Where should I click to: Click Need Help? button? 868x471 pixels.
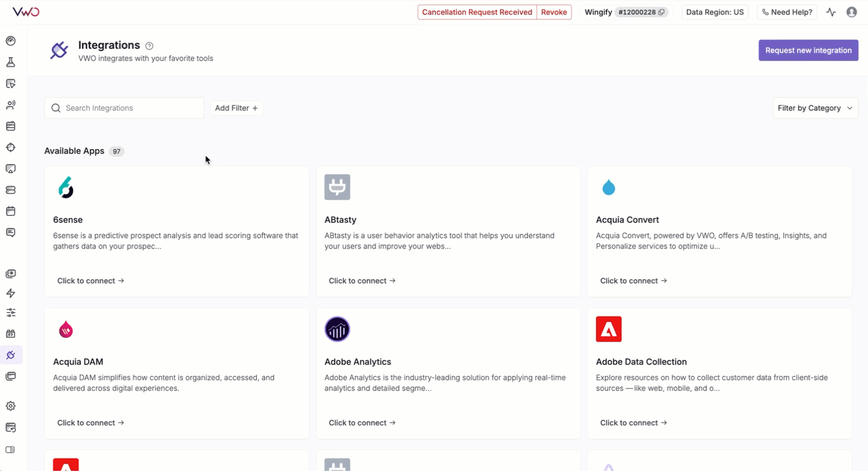tap(787, 12)
